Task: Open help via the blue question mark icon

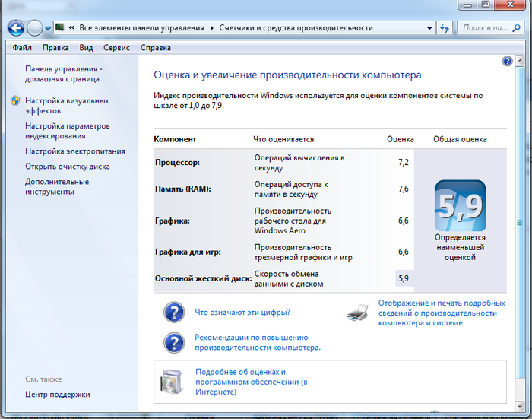Action: point(508,61)
